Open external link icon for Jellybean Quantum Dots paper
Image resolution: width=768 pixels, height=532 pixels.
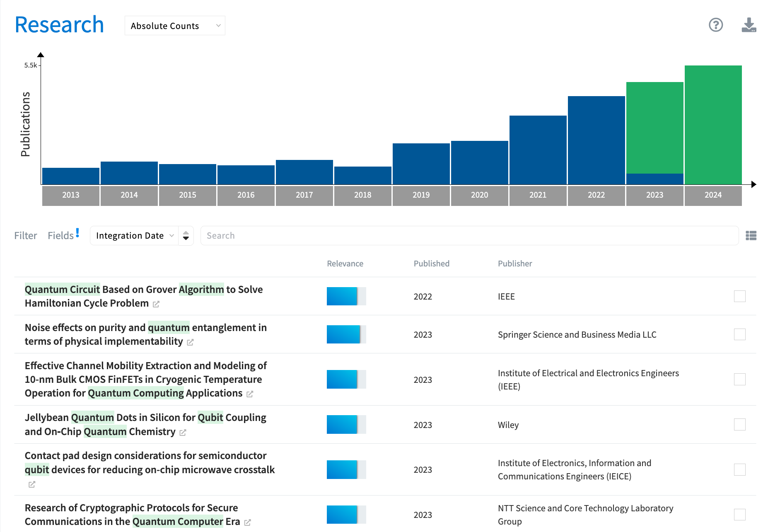183,433
